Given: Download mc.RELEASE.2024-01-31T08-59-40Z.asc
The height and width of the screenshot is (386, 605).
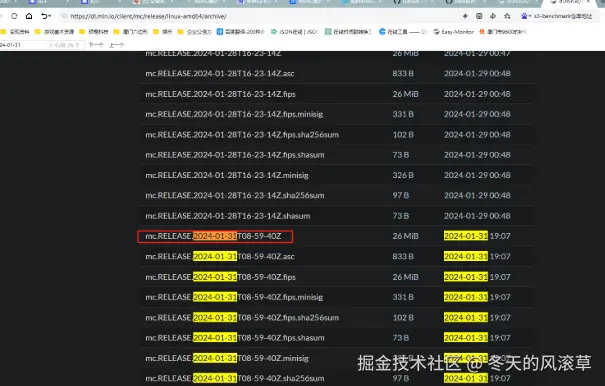Looking at the screenshot, I should point(220,256).
